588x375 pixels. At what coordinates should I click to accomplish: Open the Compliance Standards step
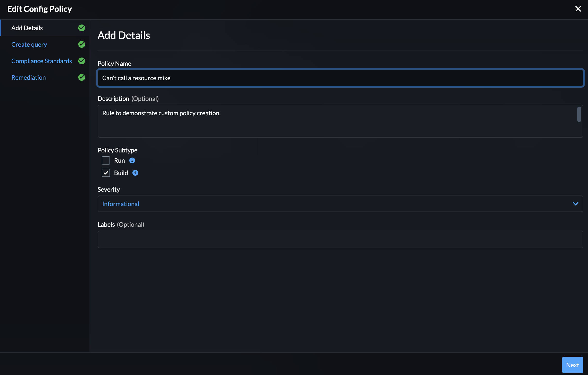point(41,61)
